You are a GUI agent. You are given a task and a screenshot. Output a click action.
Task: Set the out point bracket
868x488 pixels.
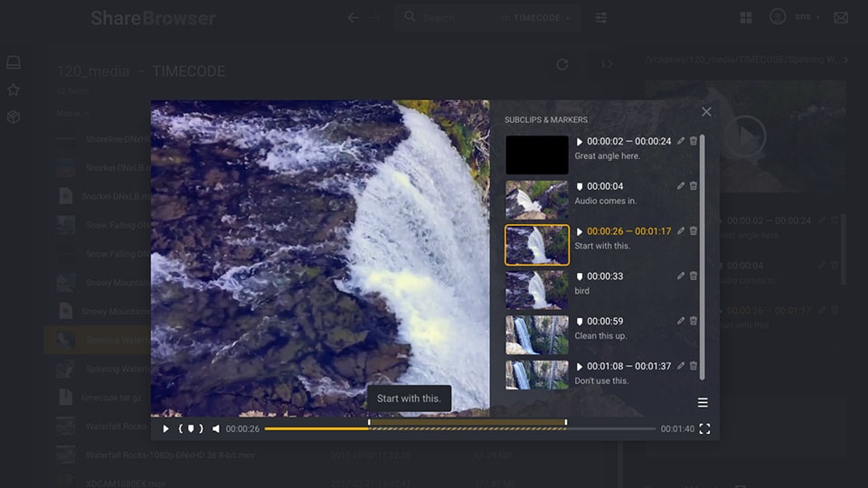201,428
